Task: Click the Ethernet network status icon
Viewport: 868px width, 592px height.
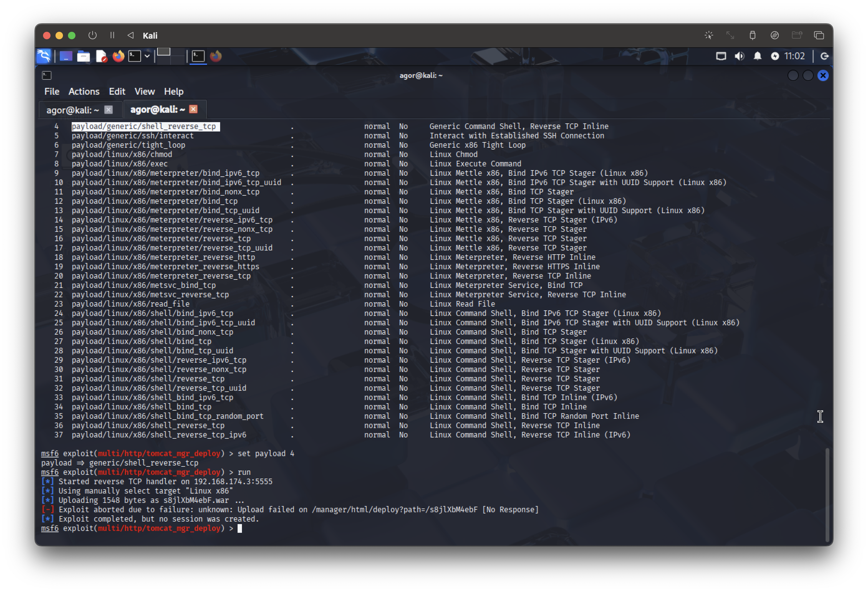Action: [x=721, y=56]
